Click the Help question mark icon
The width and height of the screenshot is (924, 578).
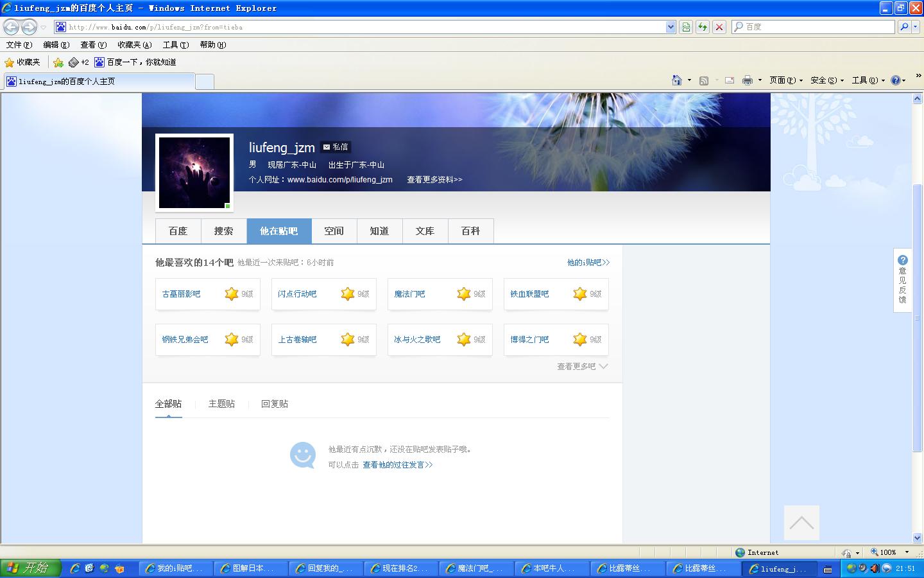click(896, 80)
